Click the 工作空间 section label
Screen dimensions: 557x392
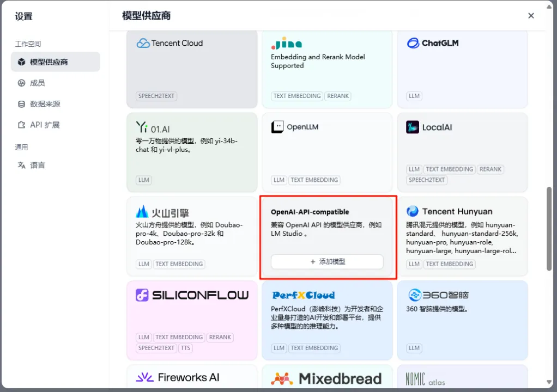(28, 44)
